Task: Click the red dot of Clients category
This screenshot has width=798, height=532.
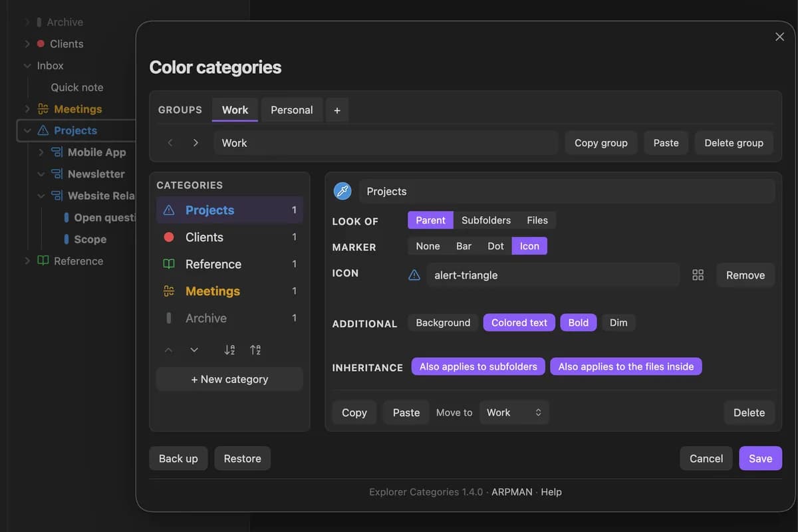Action: [x=169, y=237]
